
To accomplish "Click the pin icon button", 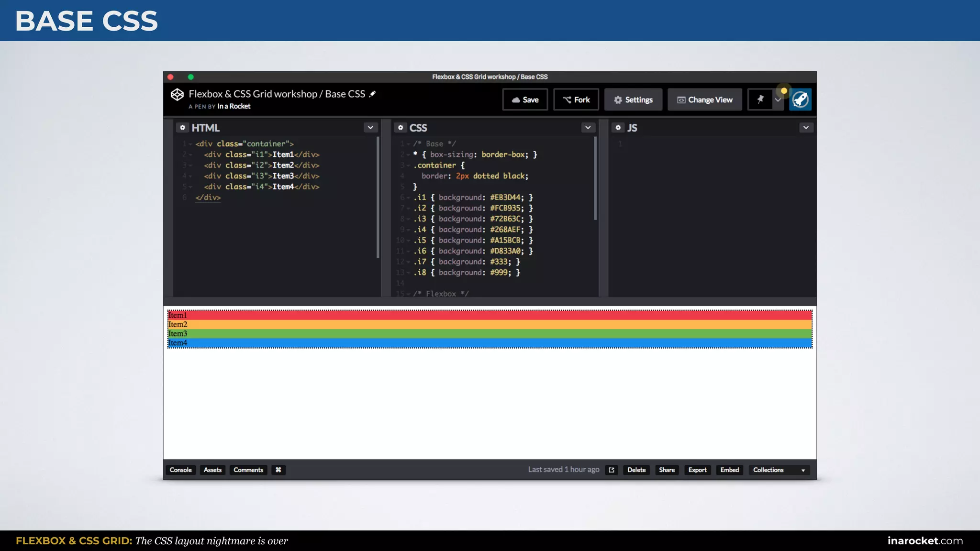I will click(760, 99).
